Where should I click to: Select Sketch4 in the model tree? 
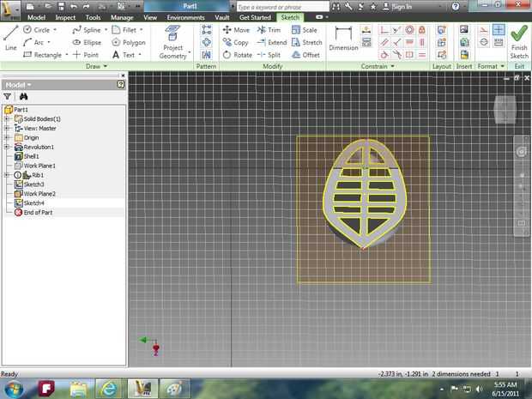click(33, 203)
